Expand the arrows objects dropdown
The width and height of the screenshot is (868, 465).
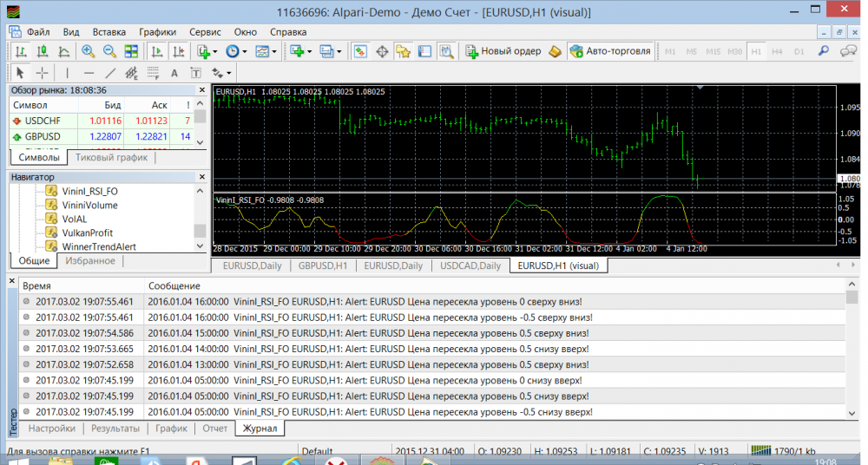(228, 73)
